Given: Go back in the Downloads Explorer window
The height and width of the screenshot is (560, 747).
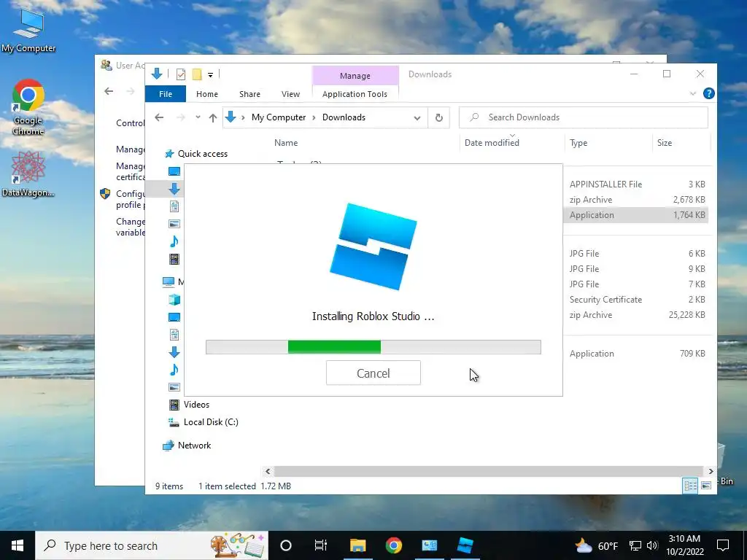Looking at the screenshot, I should pyautogui.click(x=159, y=117).
